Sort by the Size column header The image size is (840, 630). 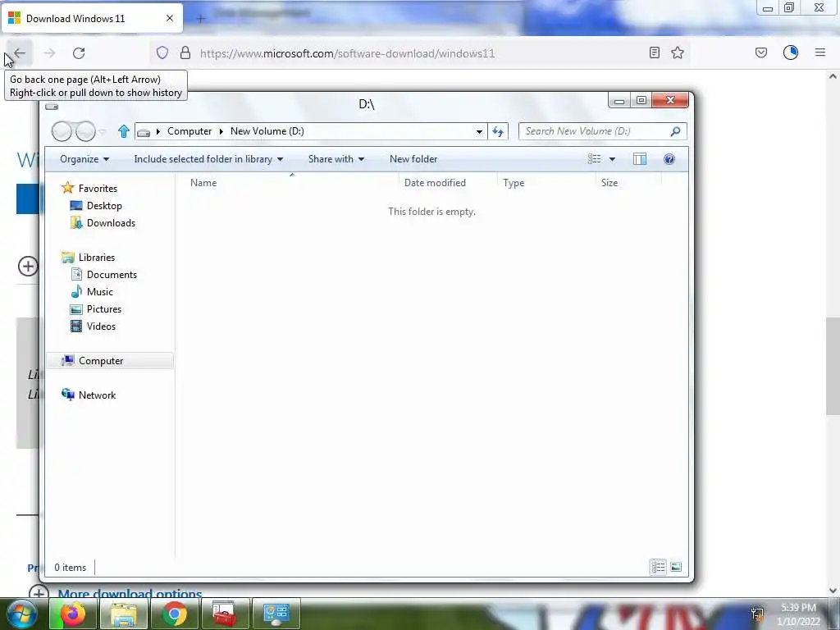pos(628,183)
